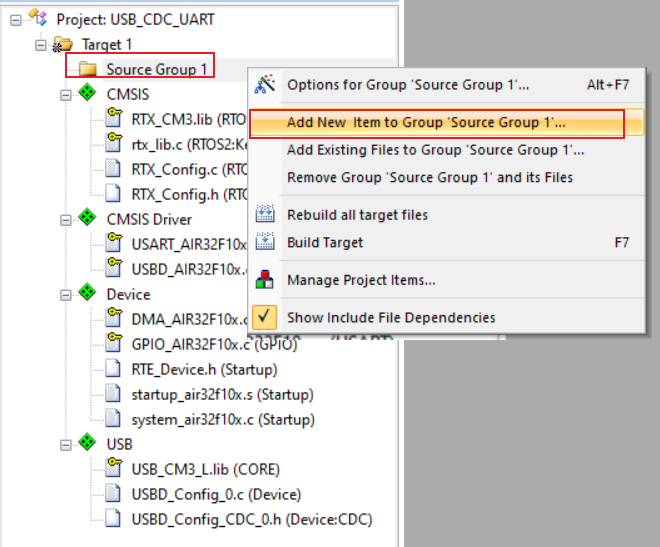Select Project: USB_CDC_UART label
Image resolution: width=660 pixels, height=547 pixels.
click(x=136, y=19)
